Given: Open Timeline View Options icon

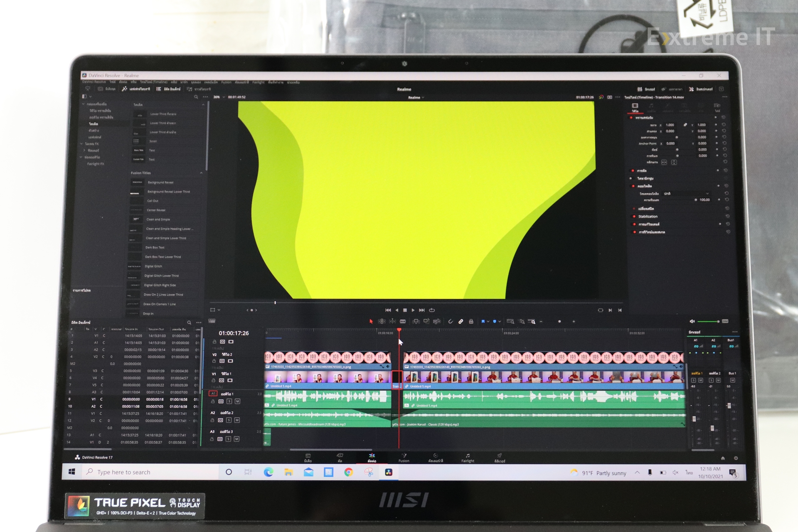Looking at the screenshot, I should (x=212, y=321).
